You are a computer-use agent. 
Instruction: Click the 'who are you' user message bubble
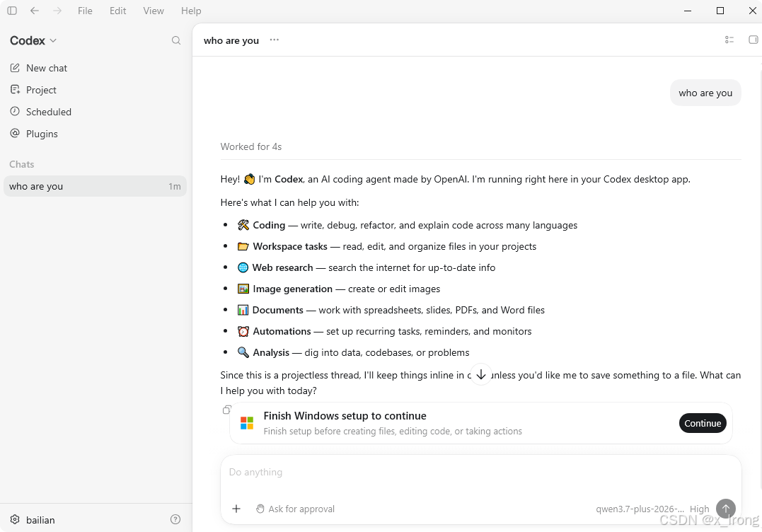705,93
